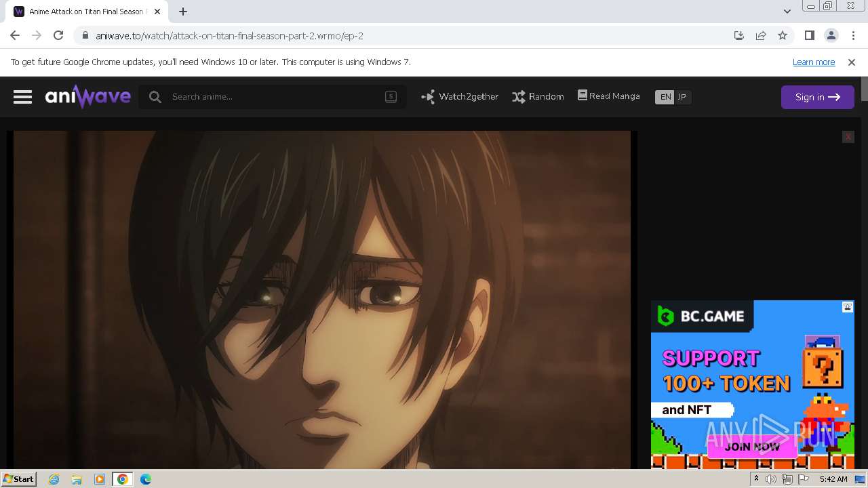Open the ad info icon on BC.GAME banner
The height and width of the screenshot is (488, 868).
click(848, 307)
